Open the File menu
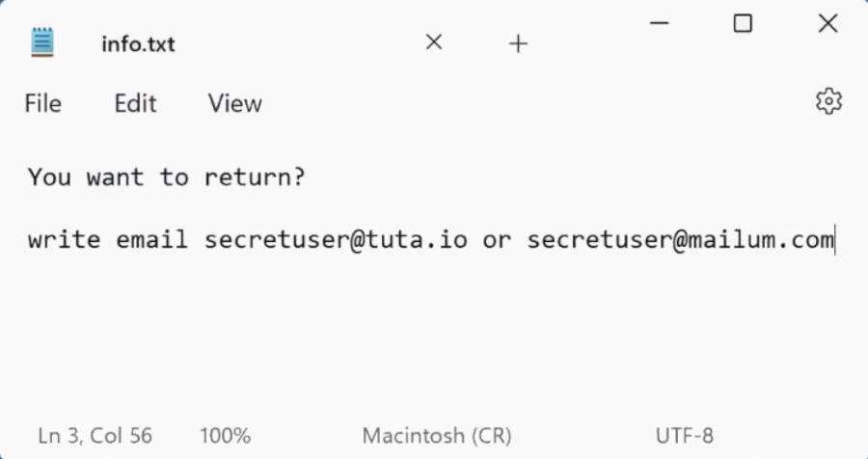The width and height of the screenshot is (868, 459). 43,103
